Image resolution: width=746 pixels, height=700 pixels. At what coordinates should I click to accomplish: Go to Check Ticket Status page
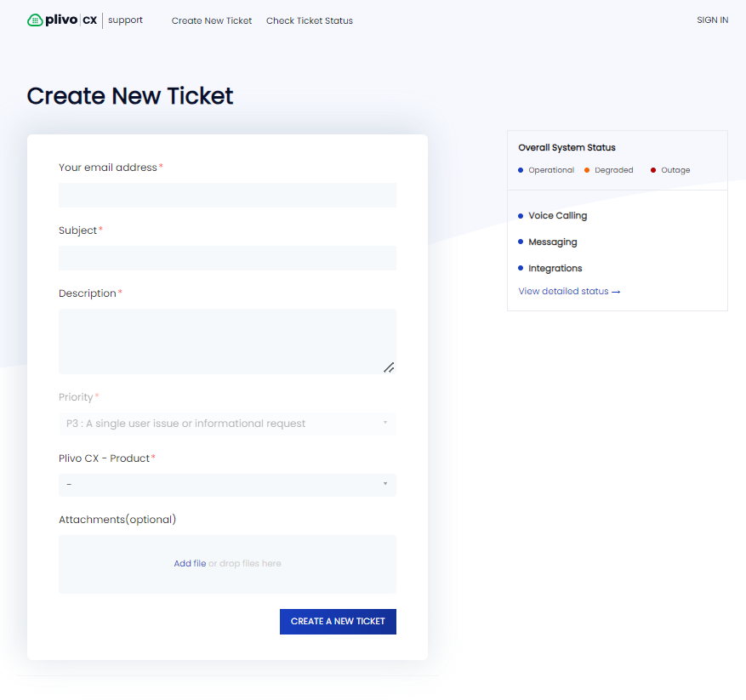pyautogui.click(x=310, y=20)
